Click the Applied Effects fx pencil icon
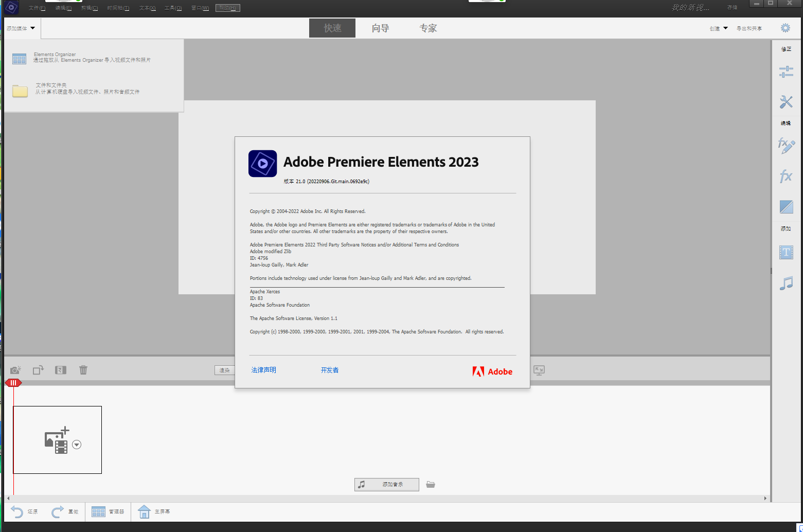The width and height of the screenshot is (803, 532). [x=786, y=146]
